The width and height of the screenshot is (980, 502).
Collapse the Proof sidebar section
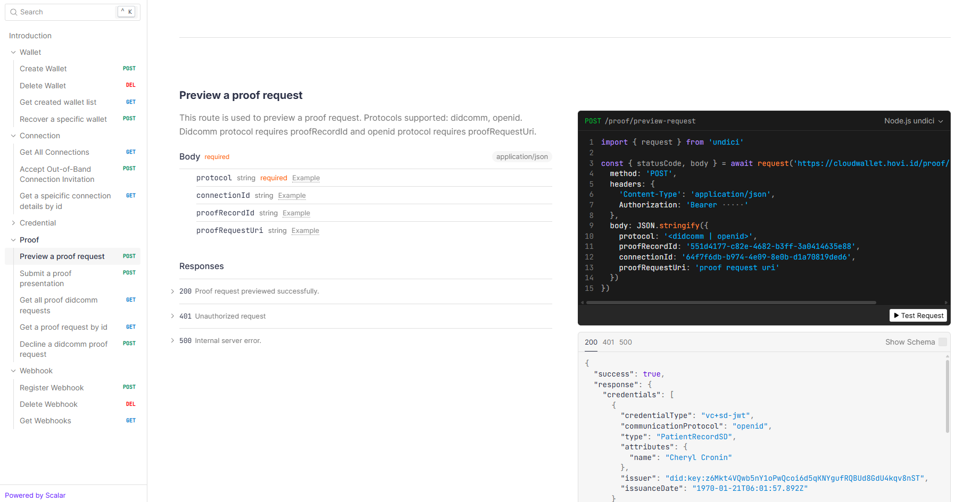[13, 240]
